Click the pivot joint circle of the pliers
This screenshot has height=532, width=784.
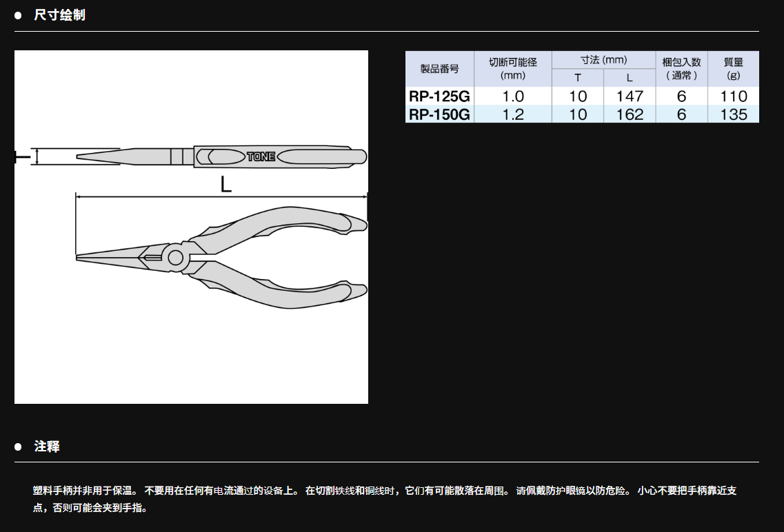[x=175, y=258]
